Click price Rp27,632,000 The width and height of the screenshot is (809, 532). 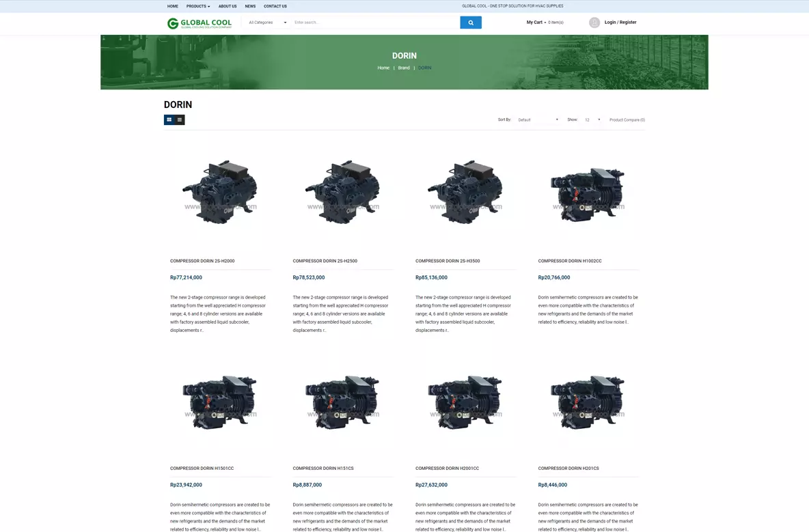pos(432,485)
